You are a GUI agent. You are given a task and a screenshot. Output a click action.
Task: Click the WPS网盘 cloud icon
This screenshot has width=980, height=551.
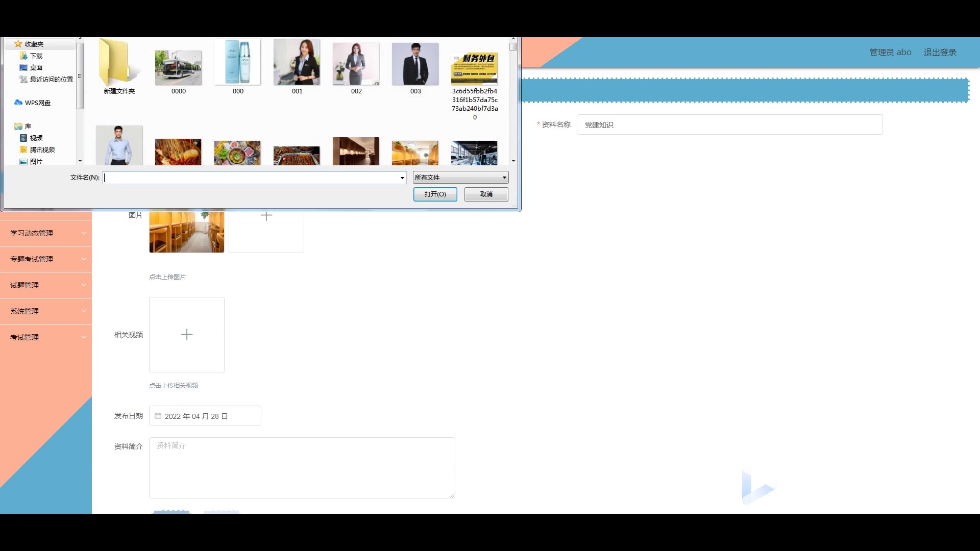[18, 103]
